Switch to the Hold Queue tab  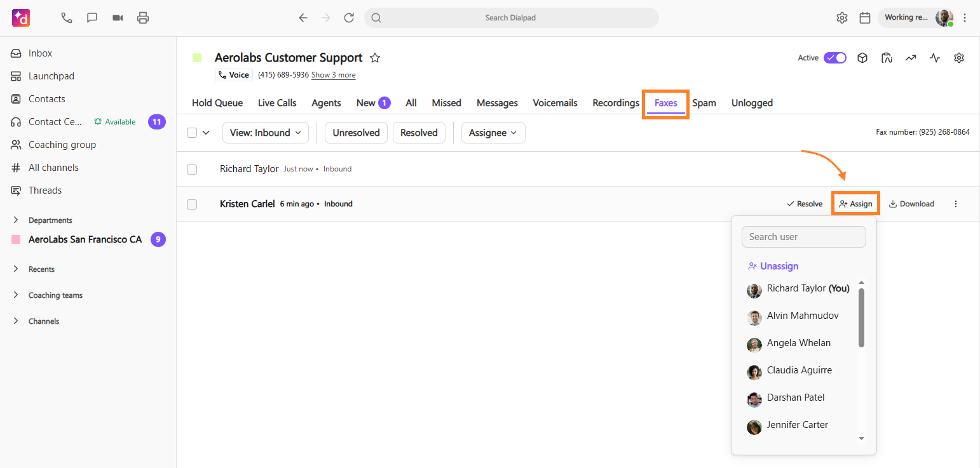click(x=217, y=103)
